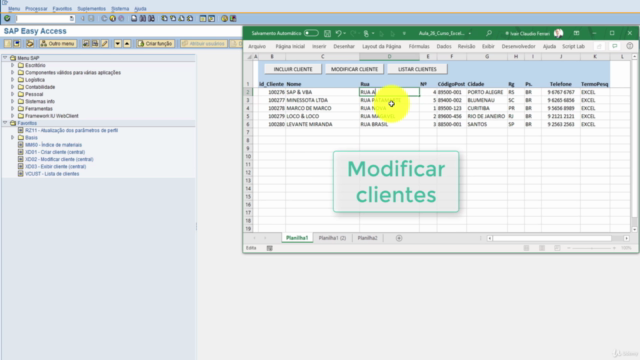Click the Excel ribbon display options icon

[576, 33]
